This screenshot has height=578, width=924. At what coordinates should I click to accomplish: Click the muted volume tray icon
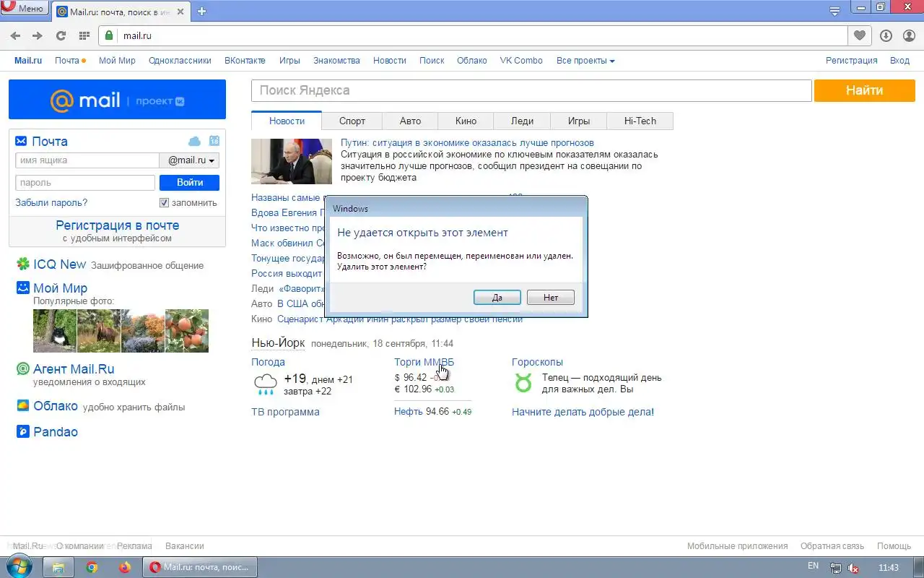coord(854,568)
